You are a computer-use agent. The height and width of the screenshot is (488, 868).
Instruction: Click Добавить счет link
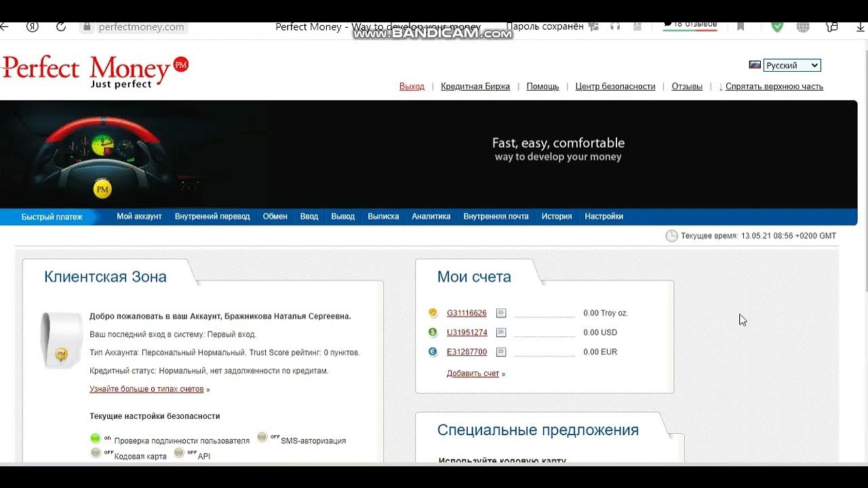point(473,373)
